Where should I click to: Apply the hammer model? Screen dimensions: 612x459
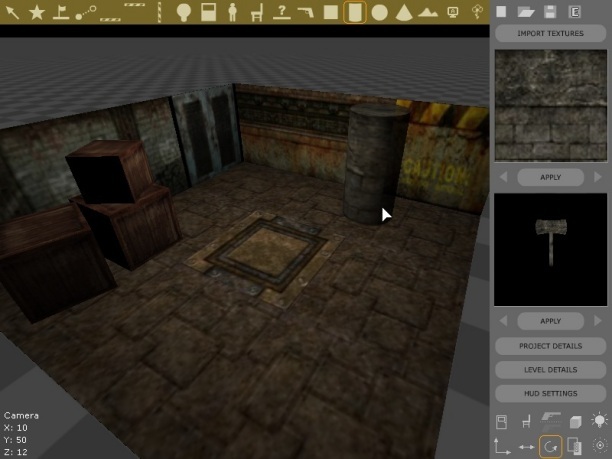(550, 321)
